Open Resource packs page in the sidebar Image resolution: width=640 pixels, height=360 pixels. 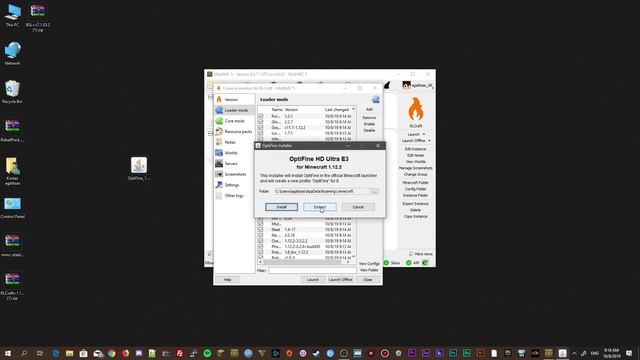click(x=235, y=131)
